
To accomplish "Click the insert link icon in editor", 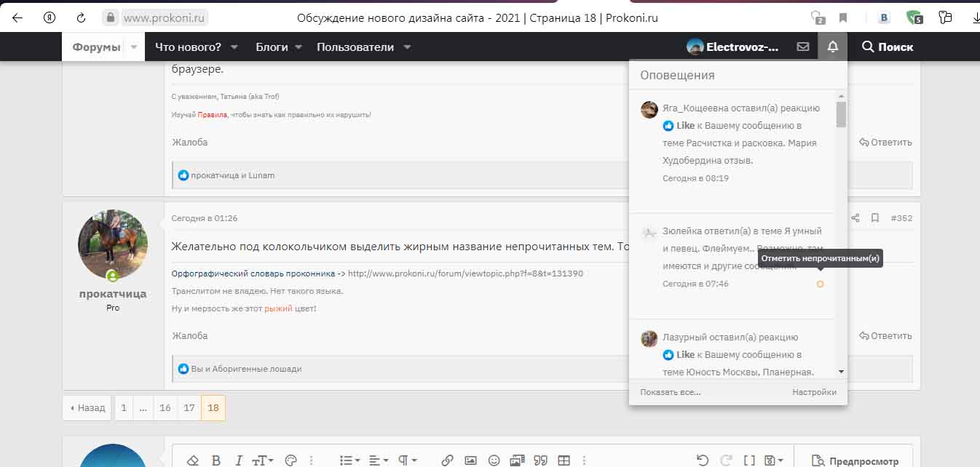I will 447,460.
